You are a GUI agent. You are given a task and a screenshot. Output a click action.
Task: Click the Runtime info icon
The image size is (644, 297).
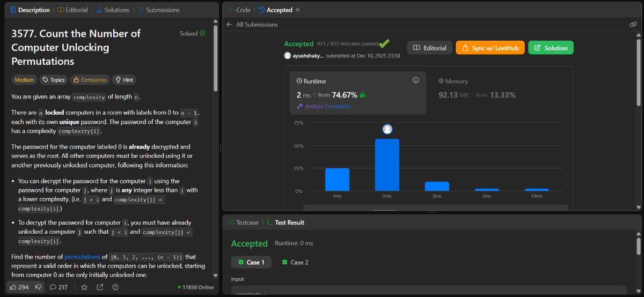[415, 80]
